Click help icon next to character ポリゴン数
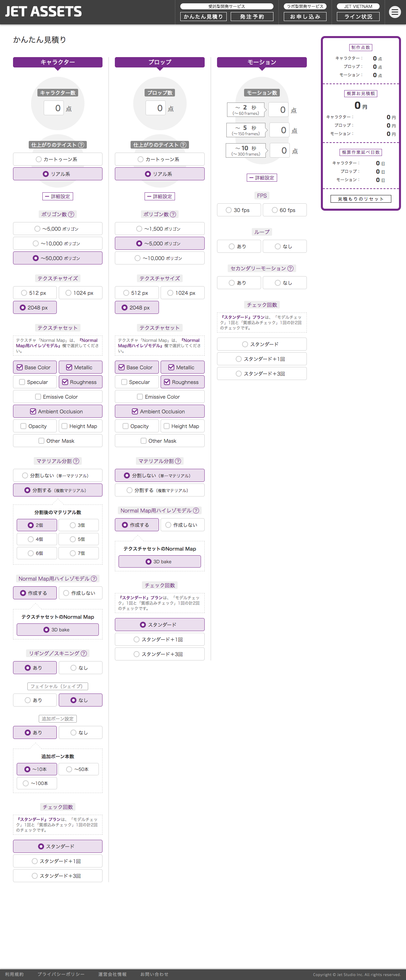The width and height of the screenshot is (406, 980). tap(71, 215)
